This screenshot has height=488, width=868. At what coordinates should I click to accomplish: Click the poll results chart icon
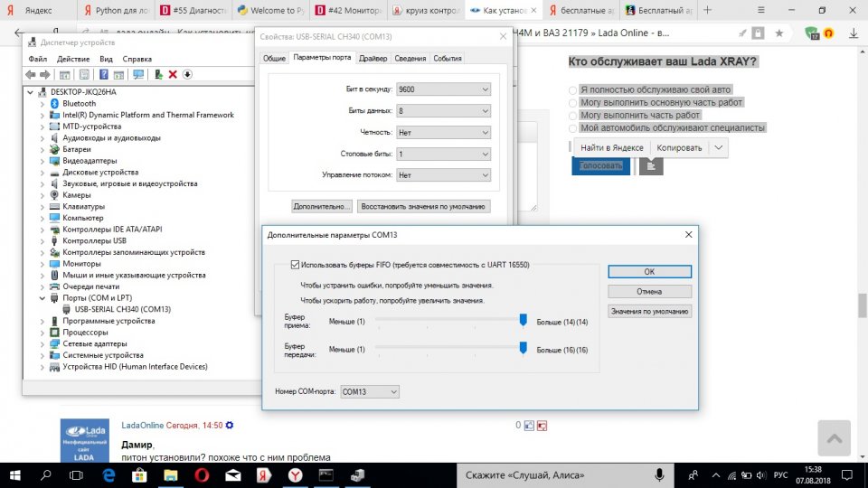coord(651,165)
